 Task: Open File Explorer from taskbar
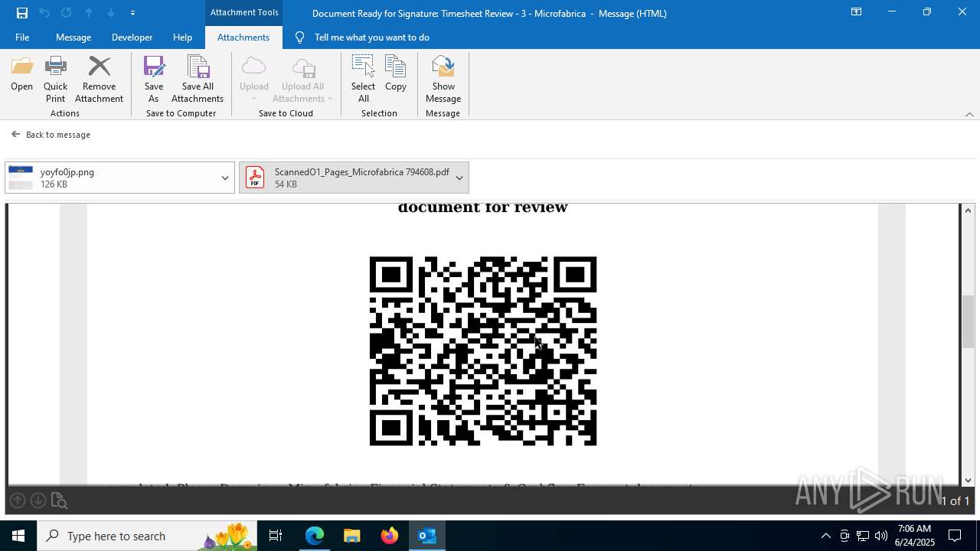click(351, 536)
